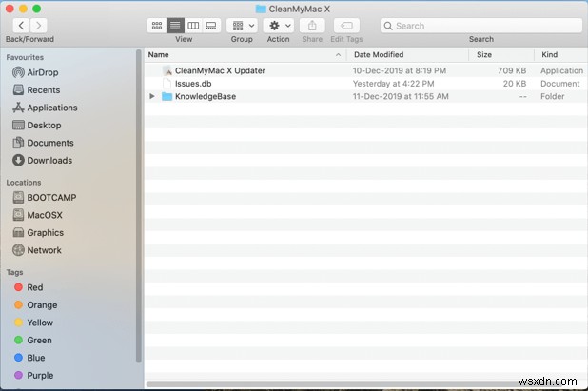Viewport: 588px width, 391px height.
Task: Switch to icon view in toolbar
Action: coord(157,26)
